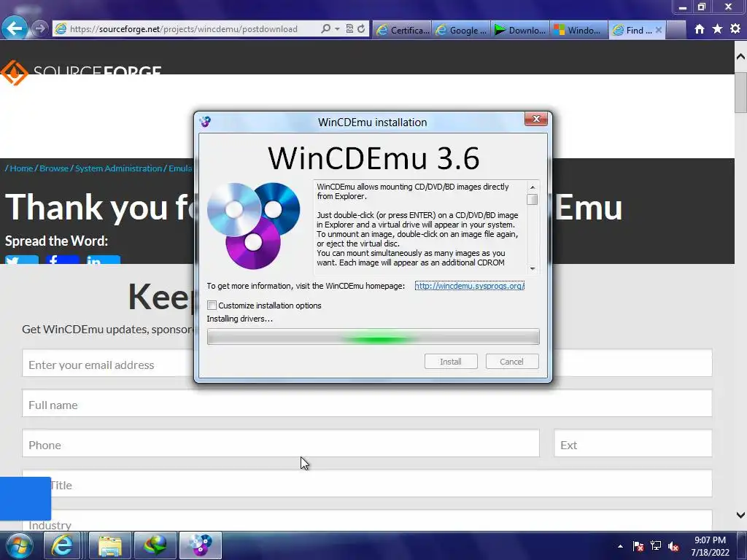Select the Find ... tab
The image size is (747, 560).
tap(632, 30)
